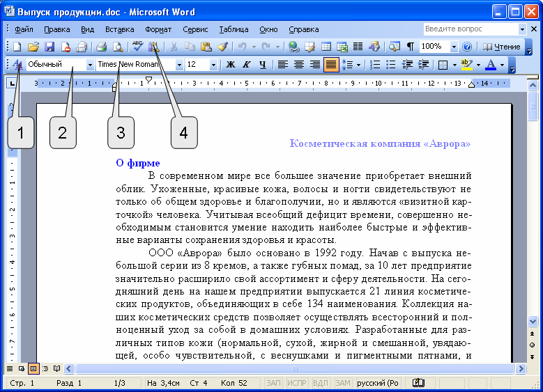This screenshot has height=392, width=543.
Task: Open the Document Map
Action: pos(394,47)
